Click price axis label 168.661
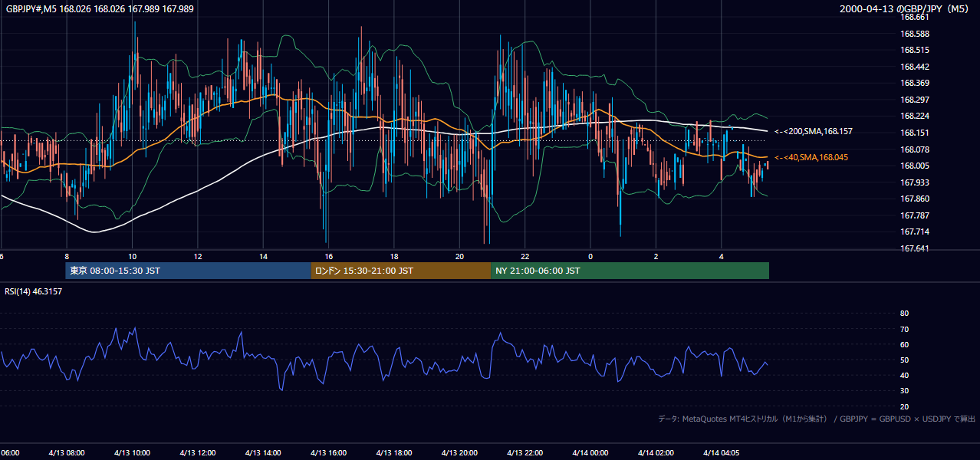The width and height of the screenshot is (980, 460). click(x=914, y=17)
